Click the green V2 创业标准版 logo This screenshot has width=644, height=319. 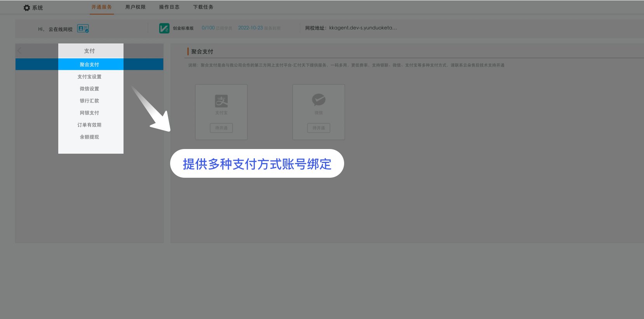click(x=164, y=28)
